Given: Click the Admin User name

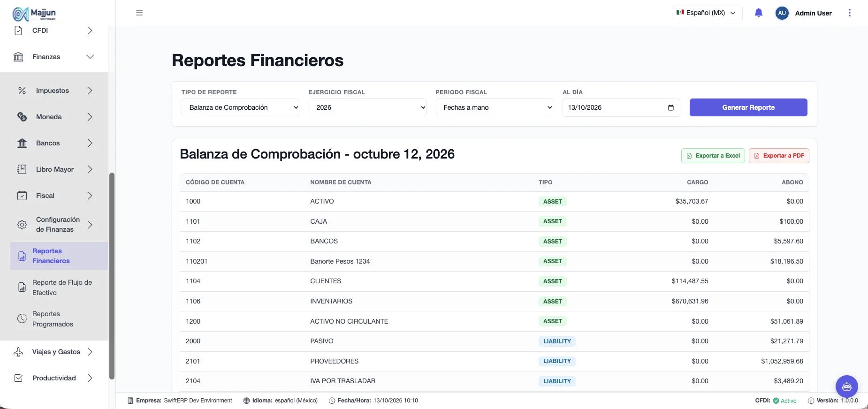Looking at the screenshot, I should coord(813,13).
